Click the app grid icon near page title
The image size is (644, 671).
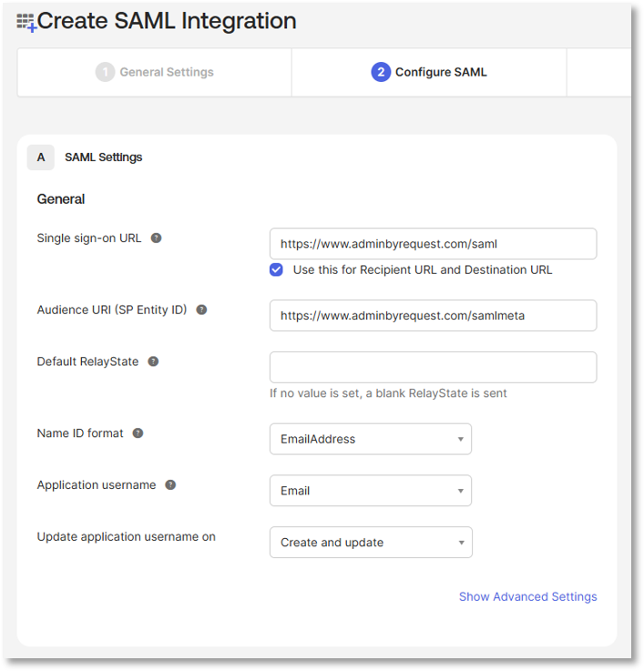[x=26, y=22]
